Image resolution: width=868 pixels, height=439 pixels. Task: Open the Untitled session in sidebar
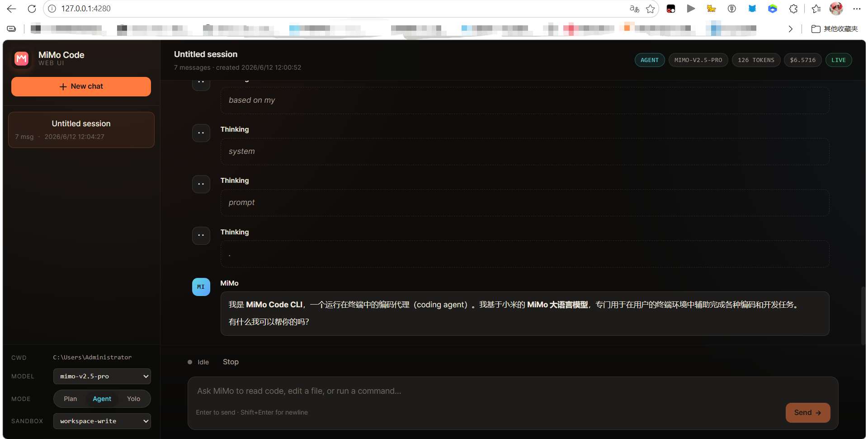tap(81, 130)
